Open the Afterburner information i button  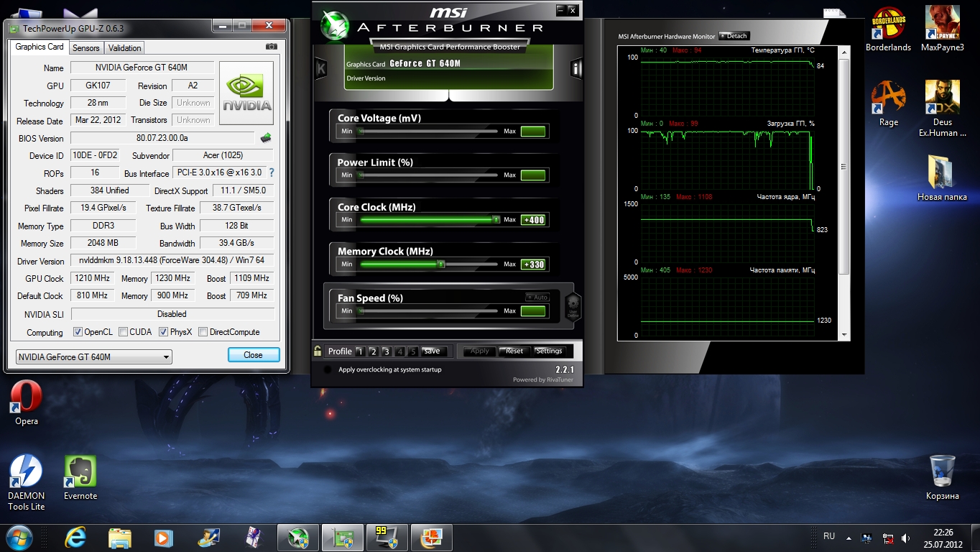pos(575,69)
